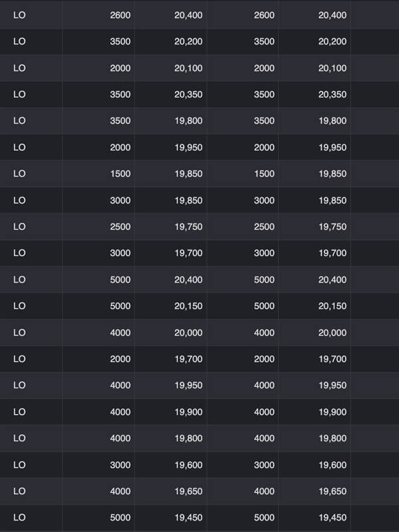
Task: Click the LO cell in the 20,150 row
Action: (x=19, y=306)
